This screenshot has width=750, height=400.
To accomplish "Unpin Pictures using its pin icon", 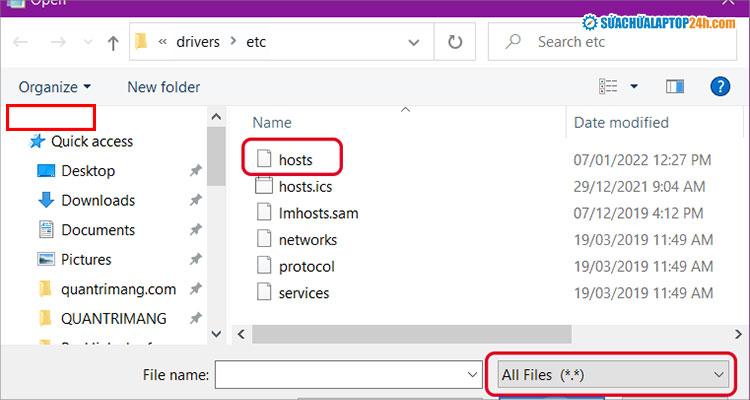I will 195,259.
